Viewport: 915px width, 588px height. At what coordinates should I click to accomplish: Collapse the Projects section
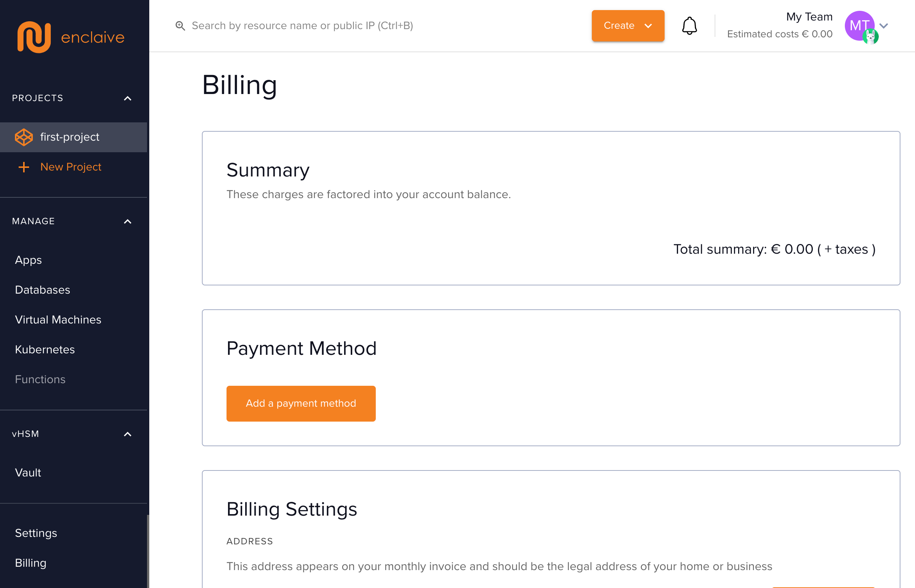point(128,98)
